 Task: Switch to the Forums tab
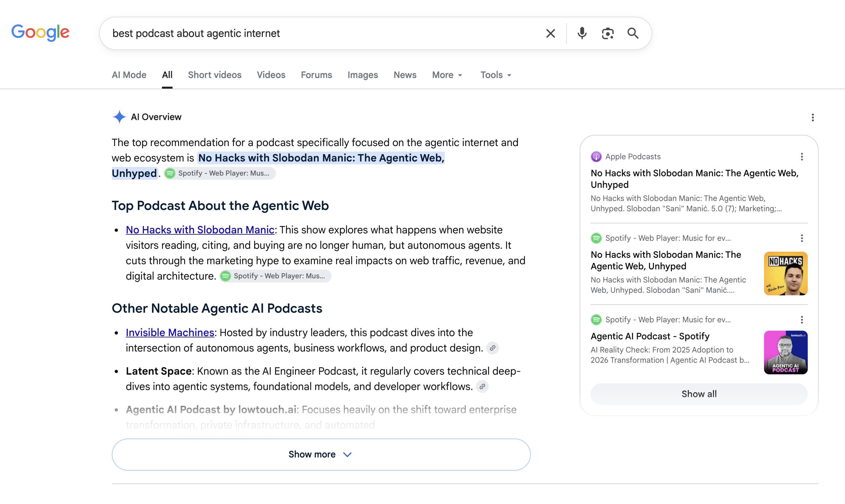click(x=316, y=75)
